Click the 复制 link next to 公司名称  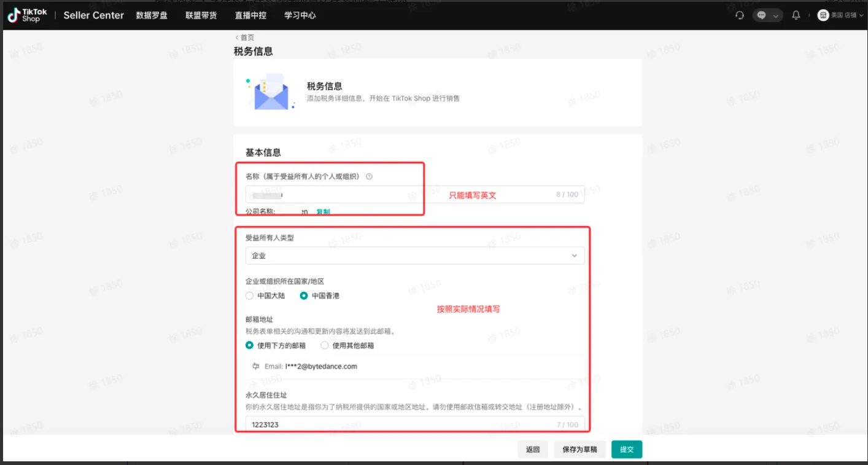[323, 212]
